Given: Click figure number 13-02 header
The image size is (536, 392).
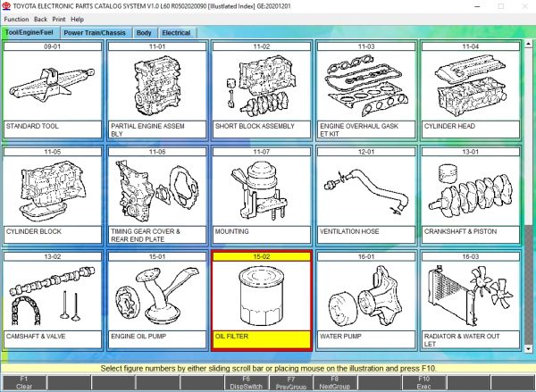Looking at the screenshot, I should pos(53,256).
